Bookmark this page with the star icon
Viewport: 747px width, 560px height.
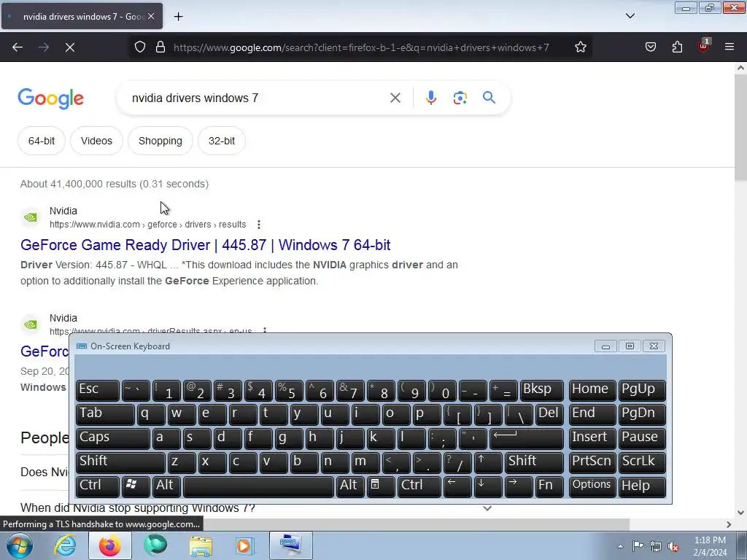[580, 47]
